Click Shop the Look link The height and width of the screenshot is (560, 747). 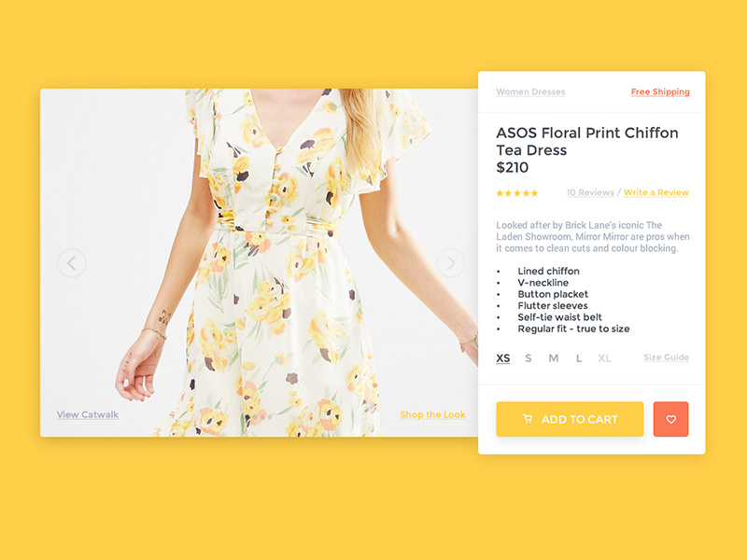432,414
